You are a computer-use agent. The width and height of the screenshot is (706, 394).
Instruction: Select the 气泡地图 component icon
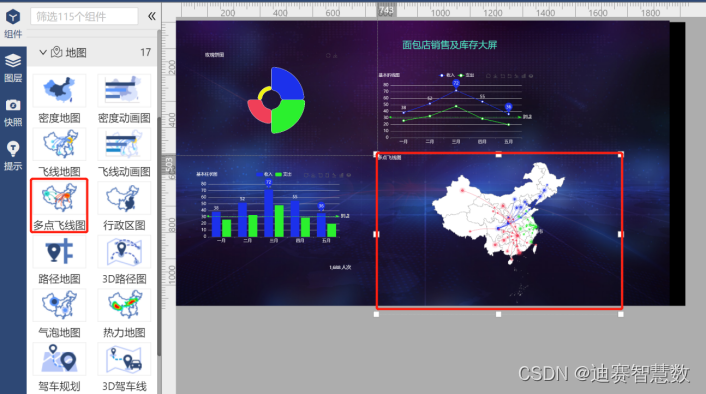click(x=59, y=305)
